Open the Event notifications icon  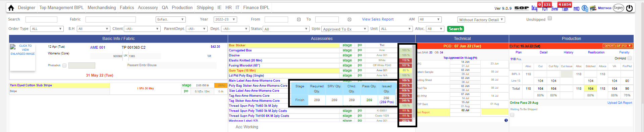coord(555,9)
